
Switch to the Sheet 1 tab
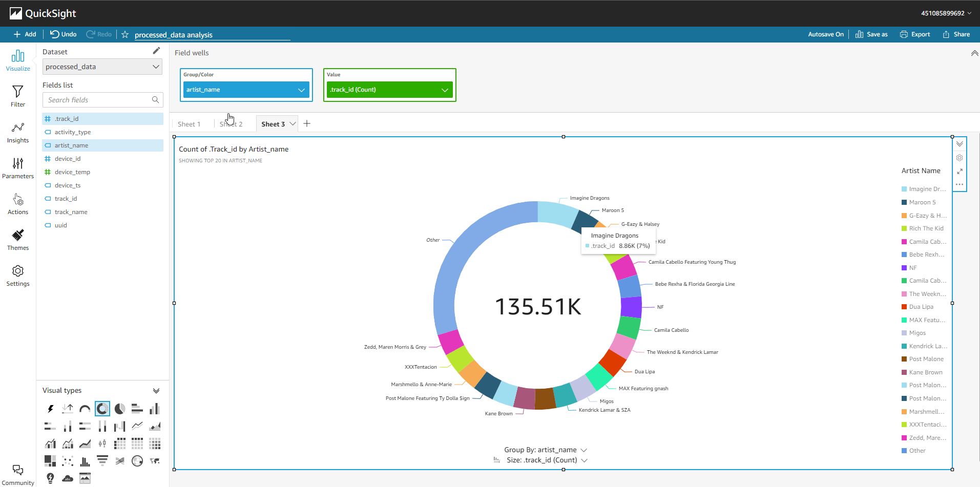click(x=189, y=124)
